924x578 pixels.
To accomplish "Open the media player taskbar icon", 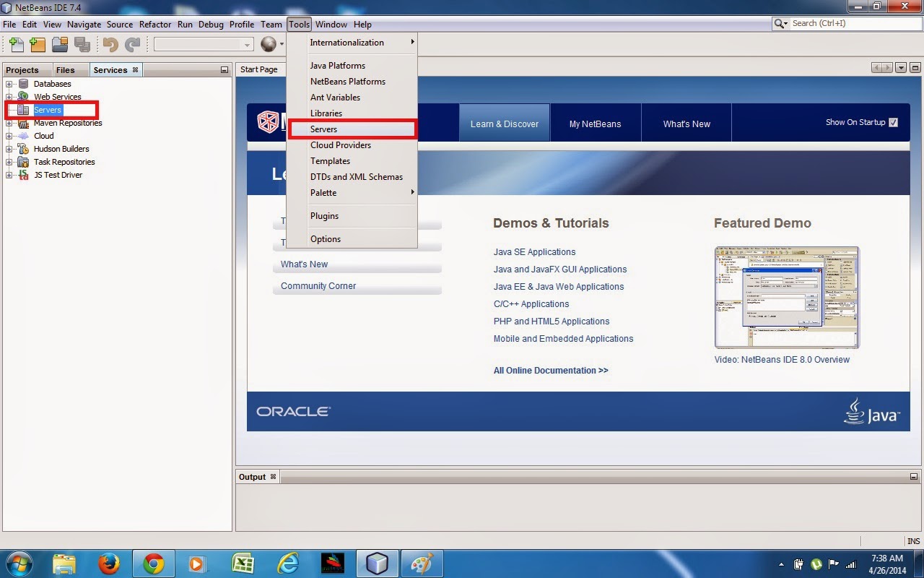I will 197,564.
